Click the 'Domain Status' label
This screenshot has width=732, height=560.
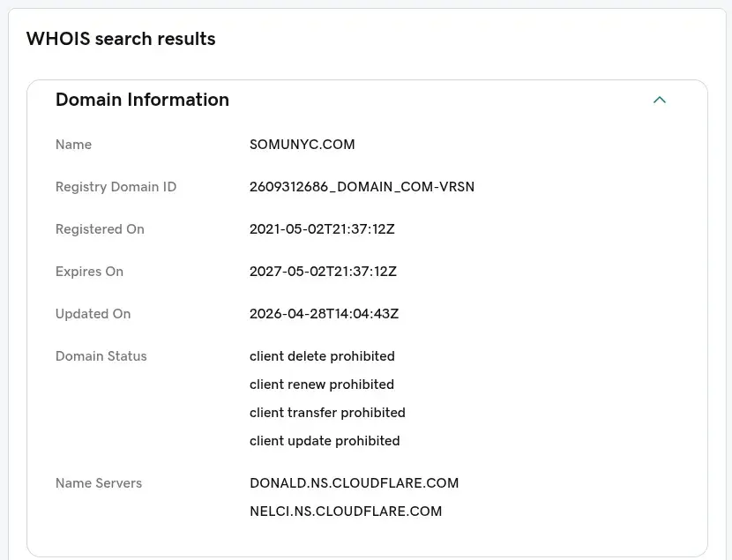pos(101,356)
